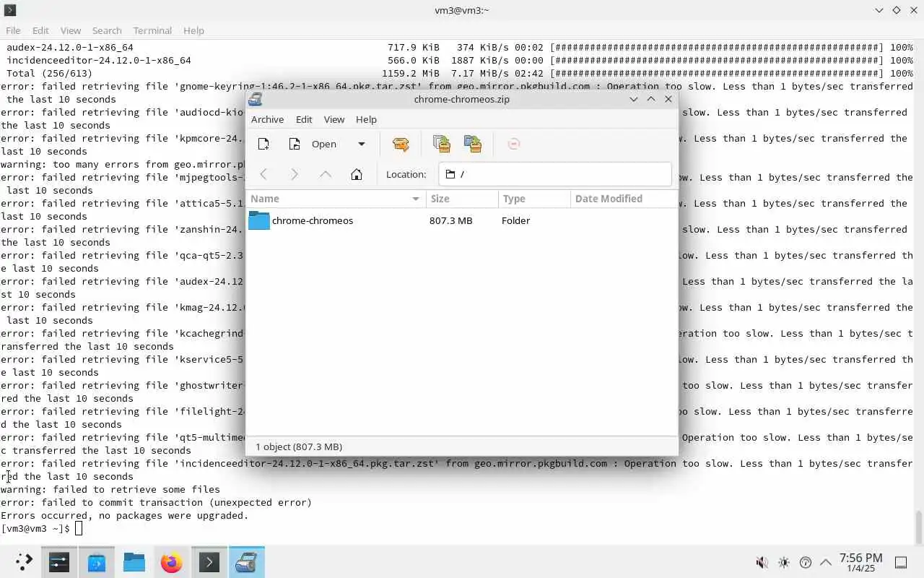Open the Help menu of archive manager
This screenshot has width=924, height=578.
click(x=366, y=119)
